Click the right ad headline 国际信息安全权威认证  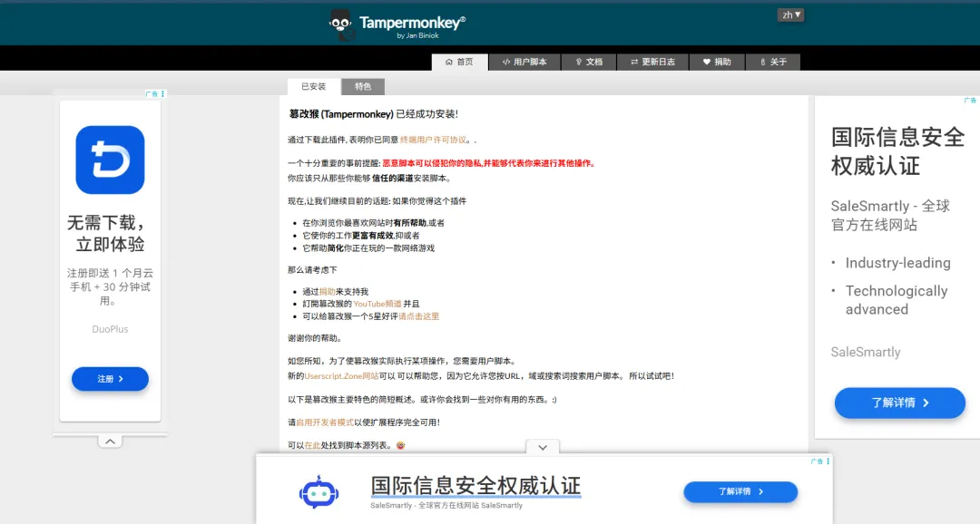click(898, 151)
